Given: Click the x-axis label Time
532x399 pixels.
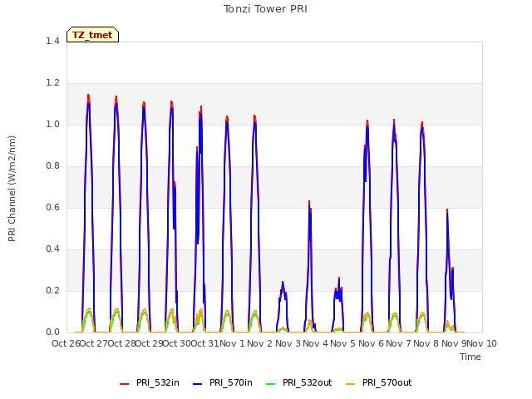Looking at the screenshot, I should [x=470, y=357].
